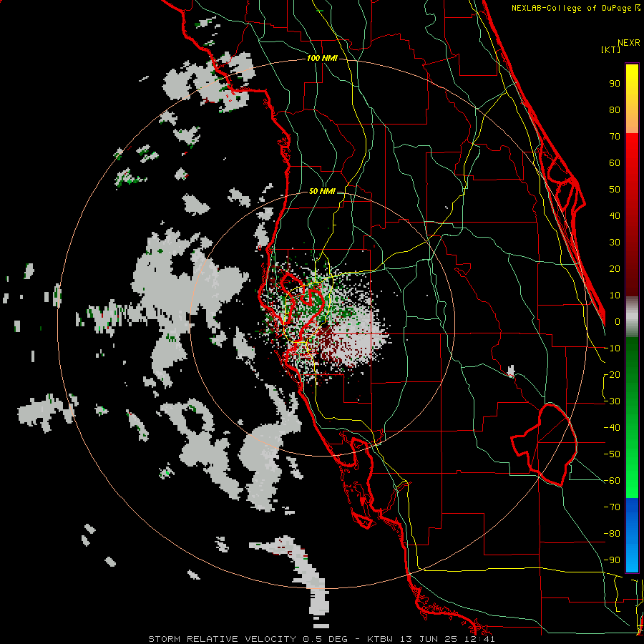Click the -40 knot scale value

(x=612, y=428)
